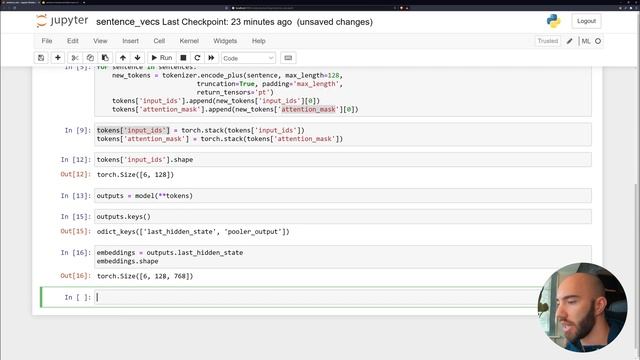Open the View menu

pyautogui.click(x=100, y=41)
